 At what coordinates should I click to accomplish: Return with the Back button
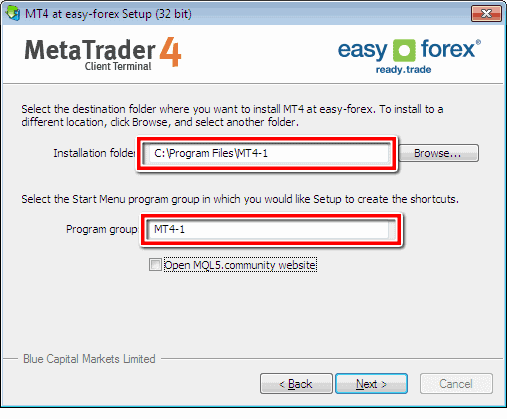(296, 384)
